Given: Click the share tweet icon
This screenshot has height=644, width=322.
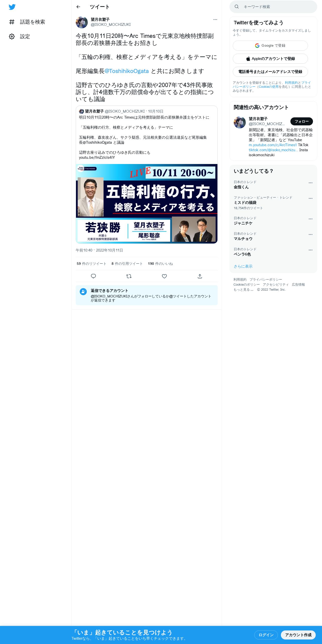Looking at the screenshot, I should click(x=200, y=276).
